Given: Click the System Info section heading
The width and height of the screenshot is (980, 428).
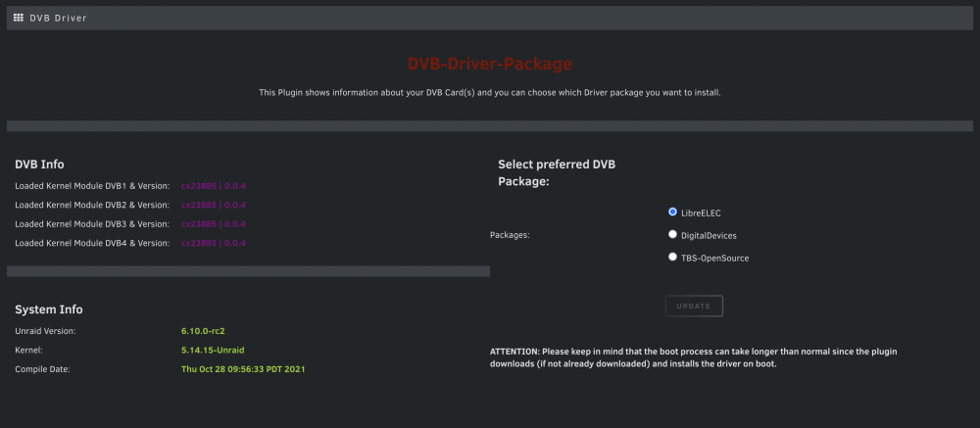Looking at the screenshot, I should coord(49,309).
